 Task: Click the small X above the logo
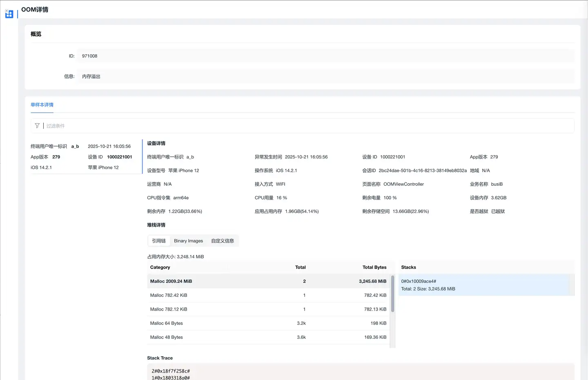click(x=7, y=11)
